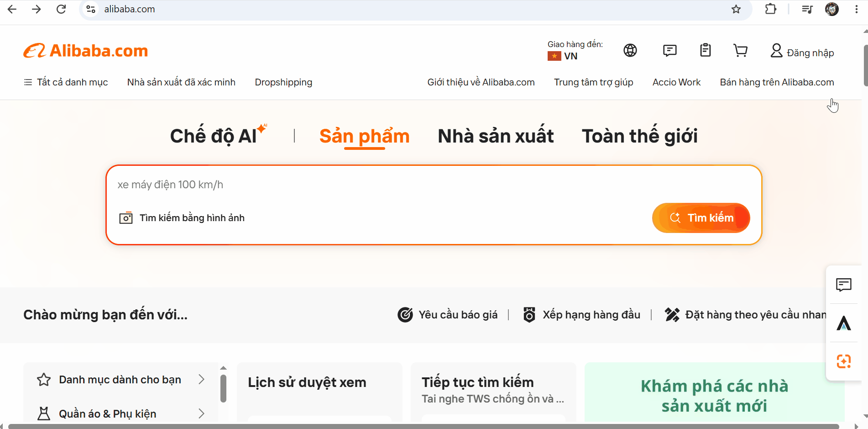Image resolution: width=868 pixels, height=429 pixels.
Task: Click the Đặt hàng theo yêu cầu tools icon
Action: [x=672, y=315]
